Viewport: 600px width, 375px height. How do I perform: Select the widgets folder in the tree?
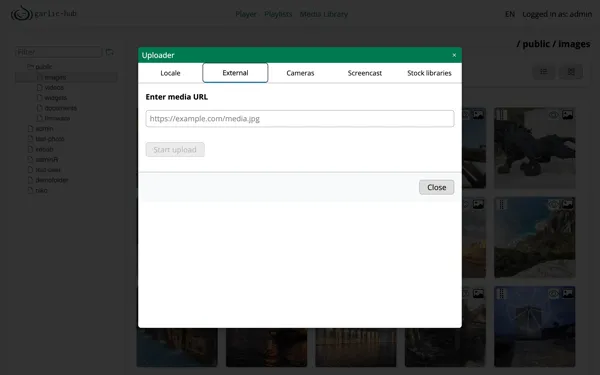click(55, 98)
